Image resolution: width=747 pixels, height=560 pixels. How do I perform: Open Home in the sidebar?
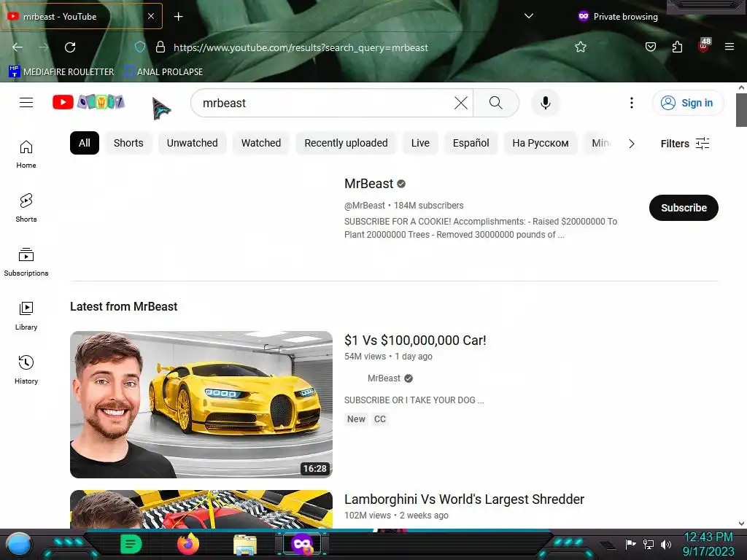tap(26, 155)
